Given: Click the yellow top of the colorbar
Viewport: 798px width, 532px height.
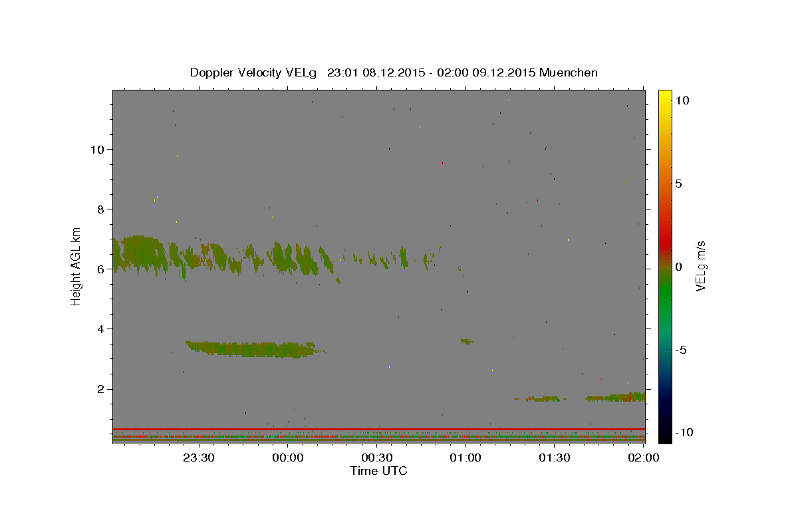Looking at the screenshot, I should pyautogui.click(x=664, y=96).
